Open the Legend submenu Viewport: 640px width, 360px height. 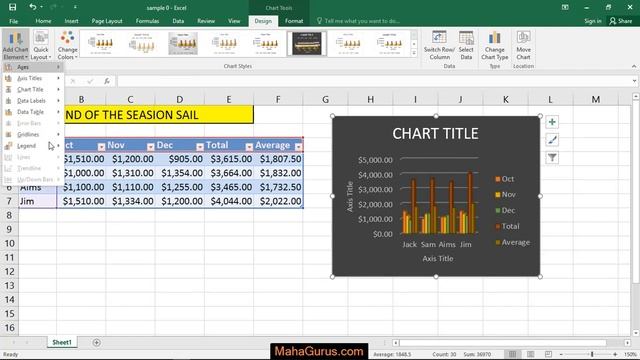point(33,146)
